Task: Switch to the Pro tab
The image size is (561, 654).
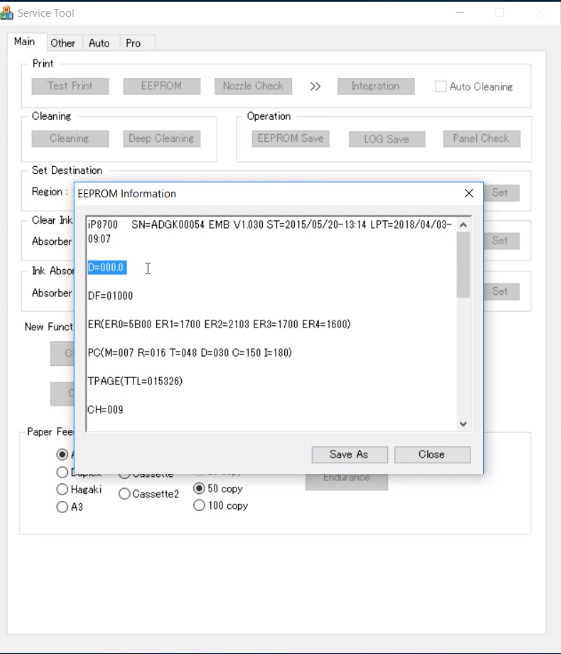Action: point(133,43)
